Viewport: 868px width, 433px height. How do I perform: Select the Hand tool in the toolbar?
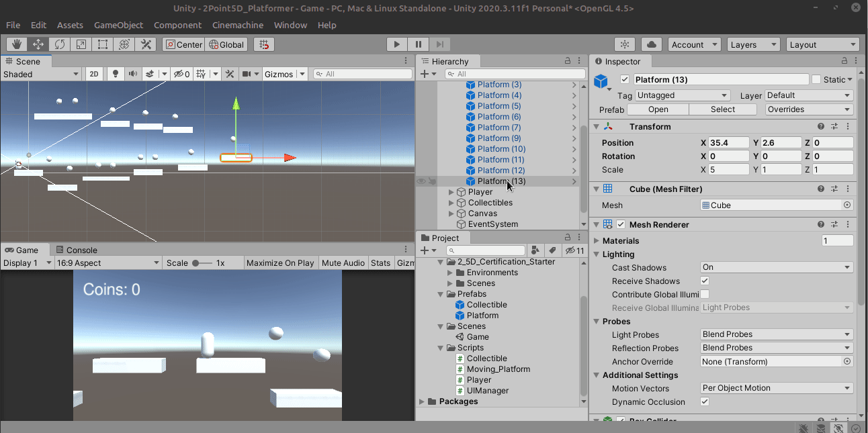pyautogui.click(x=17, y=44)
